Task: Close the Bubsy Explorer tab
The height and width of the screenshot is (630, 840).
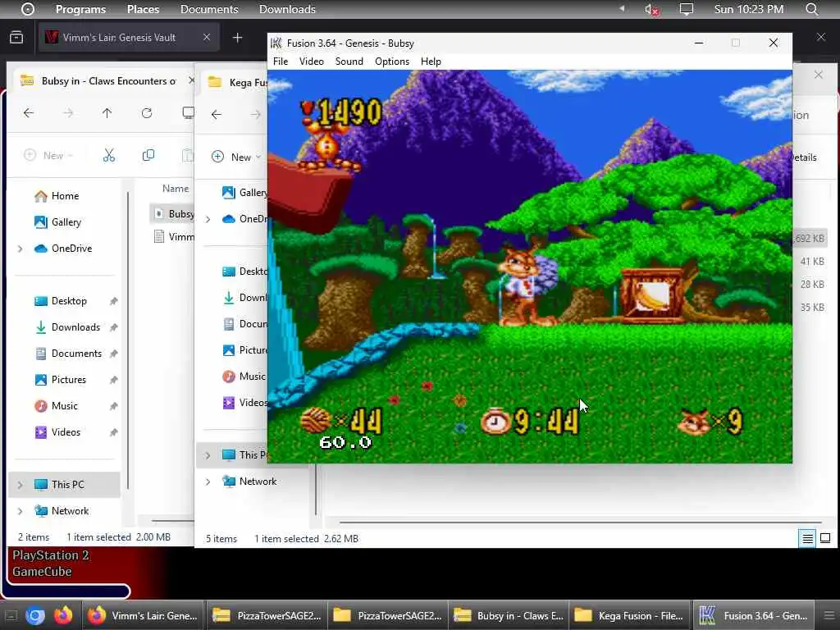Action: pos(192,80)
